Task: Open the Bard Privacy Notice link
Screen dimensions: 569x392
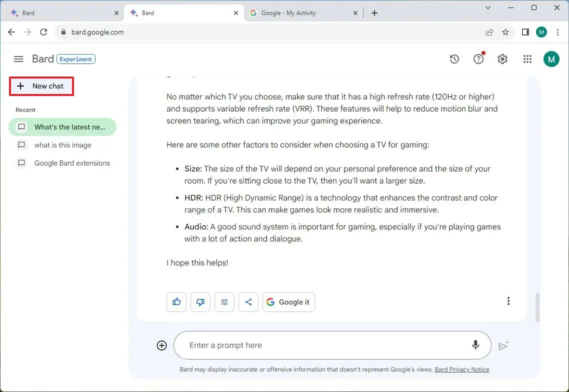Action: tap(461, 369)
